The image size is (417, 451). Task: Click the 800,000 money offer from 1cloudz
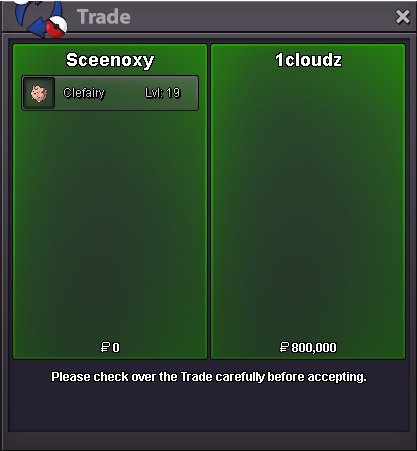click(x=314, y=348)
